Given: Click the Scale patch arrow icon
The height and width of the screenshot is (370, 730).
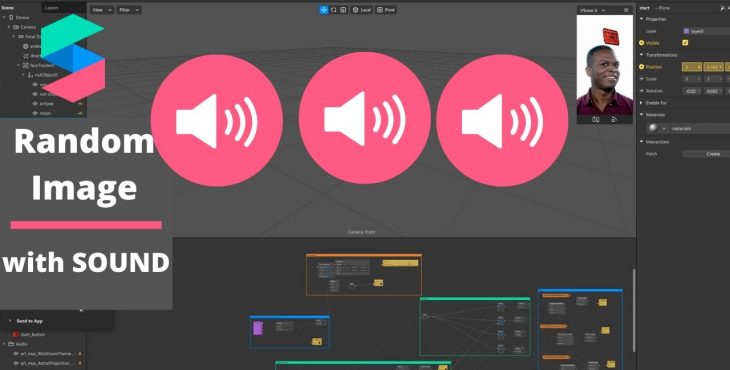Looking at the screenshot, I should pos(642,79).
